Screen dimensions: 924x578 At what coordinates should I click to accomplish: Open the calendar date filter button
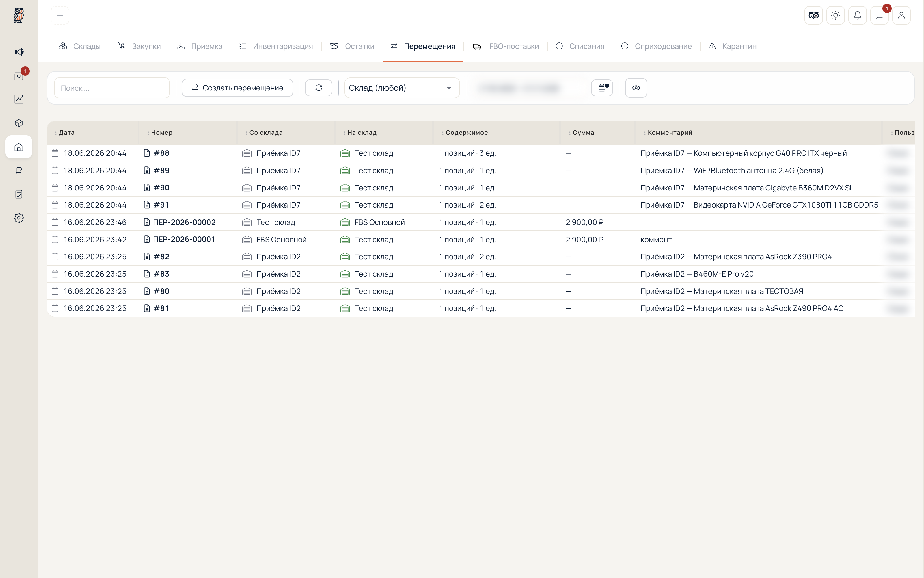coord(602,88)
